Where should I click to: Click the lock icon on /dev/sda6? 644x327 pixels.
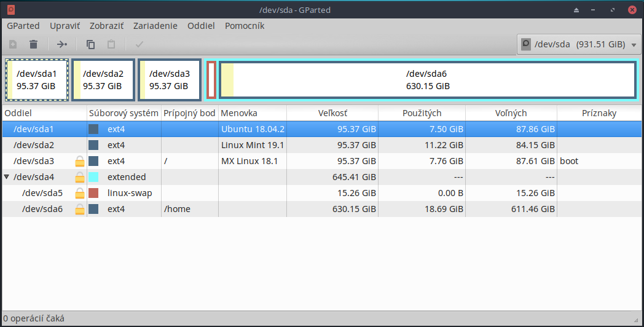[79, 210]
